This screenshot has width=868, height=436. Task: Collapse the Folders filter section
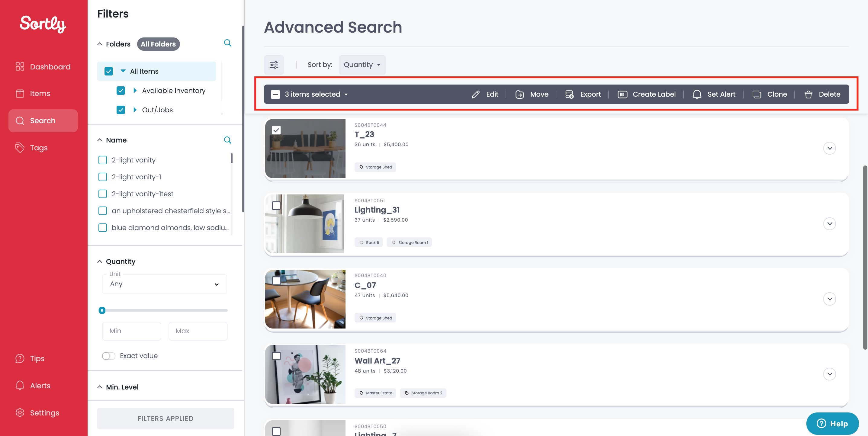[x=100, y=44]
